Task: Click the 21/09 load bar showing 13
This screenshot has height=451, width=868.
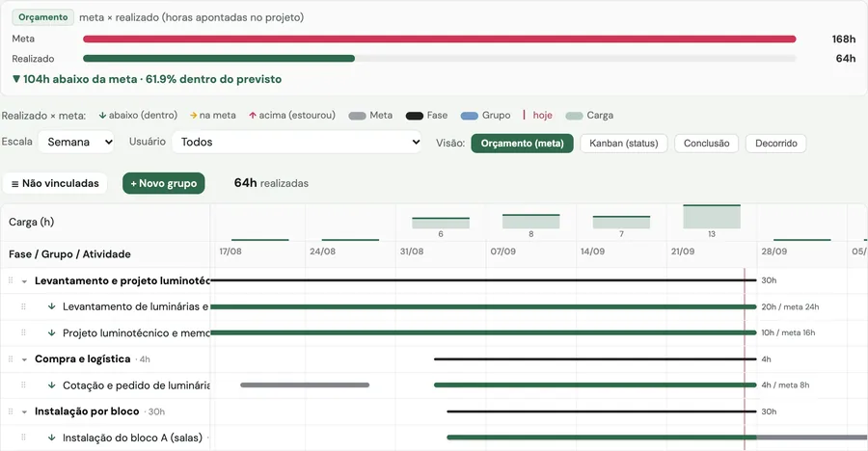Action: [712, 217]
